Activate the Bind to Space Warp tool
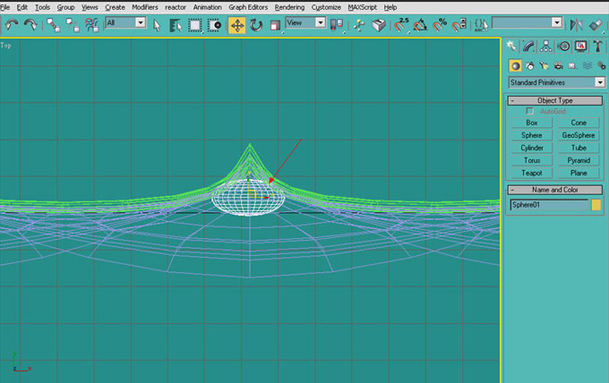609x383 pixels. (x=92, y=26)
